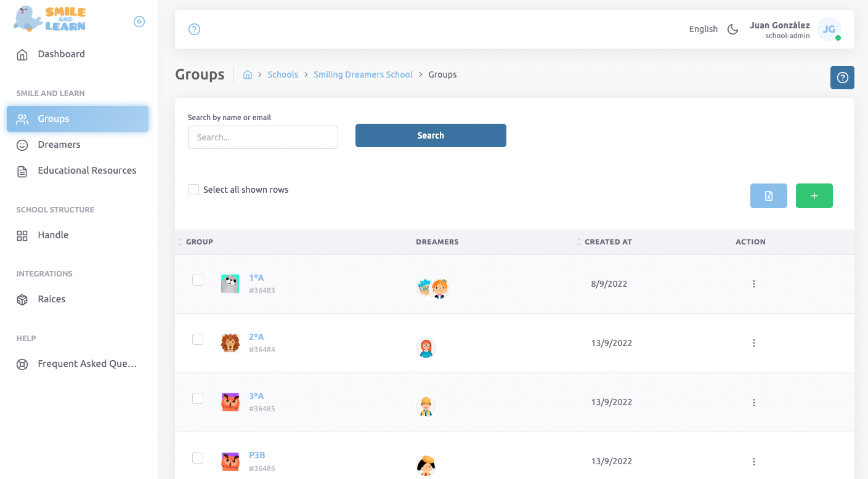Click the help circle icon in top bar
Viewport: 868px width, 479px height.
(194, 29)
